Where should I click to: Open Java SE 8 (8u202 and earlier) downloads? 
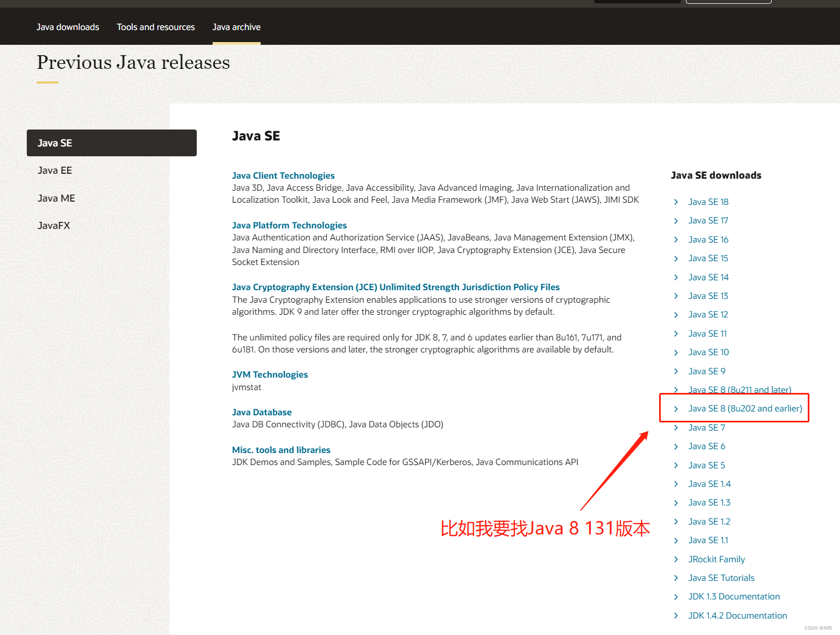(x=744, y=408)
